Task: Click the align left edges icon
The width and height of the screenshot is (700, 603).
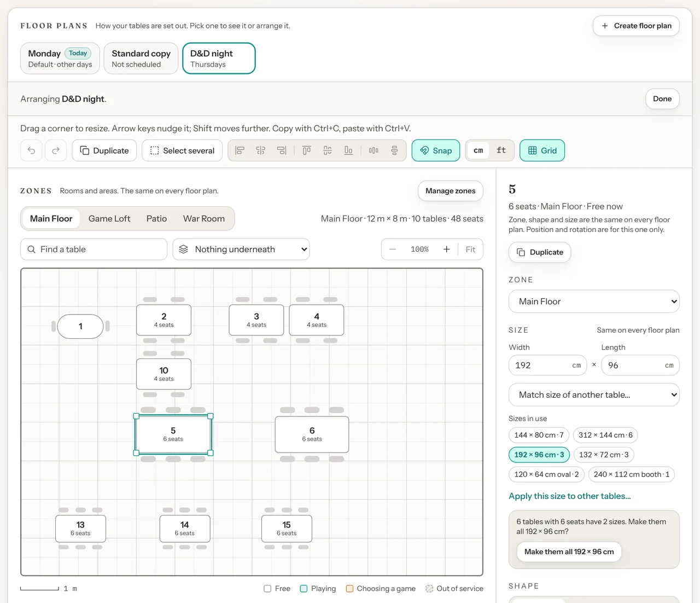Action: 240,150
